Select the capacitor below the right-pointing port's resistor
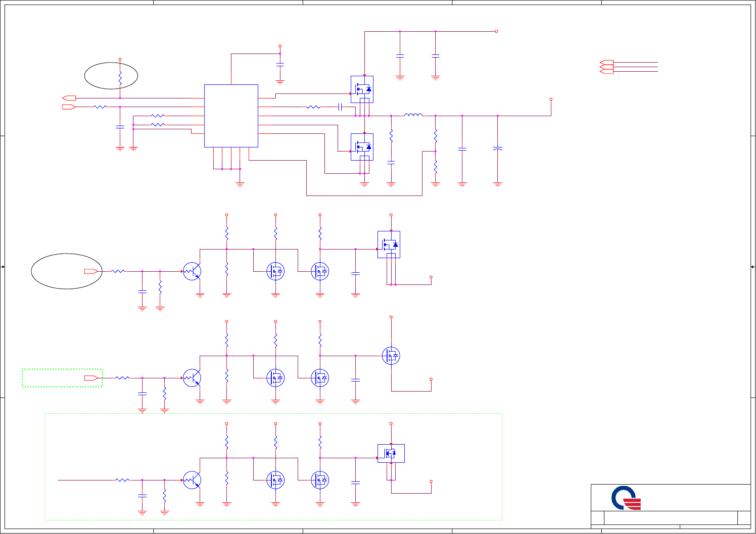Screen dimensions: 756x534 tap(120, 127)
